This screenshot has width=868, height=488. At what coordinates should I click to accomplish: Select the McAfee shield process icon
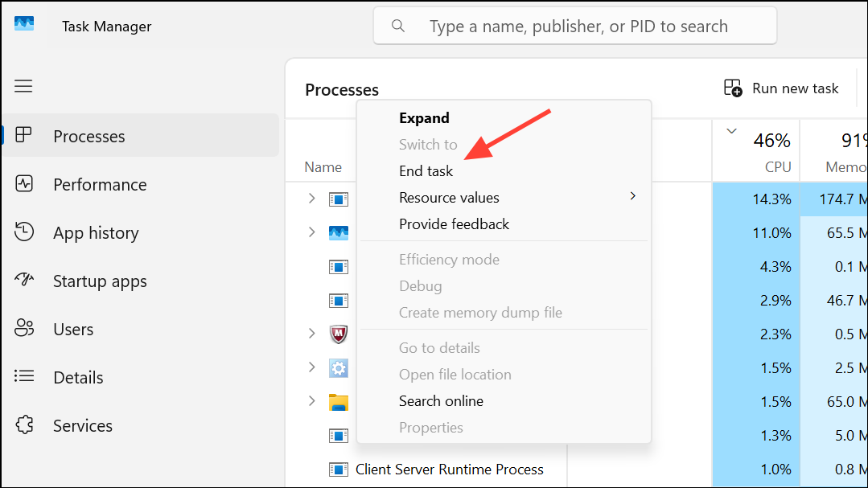338,334
